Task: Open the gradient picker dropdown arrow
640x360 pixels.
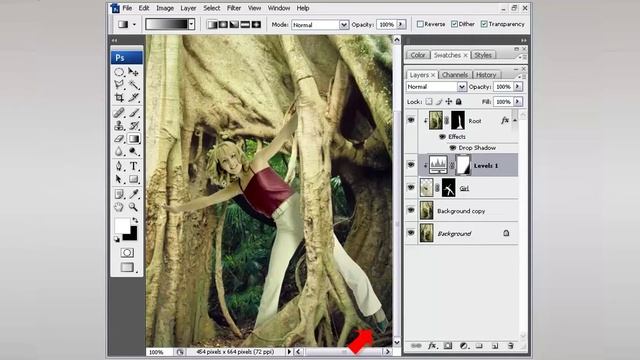Action: click(191, 24)
